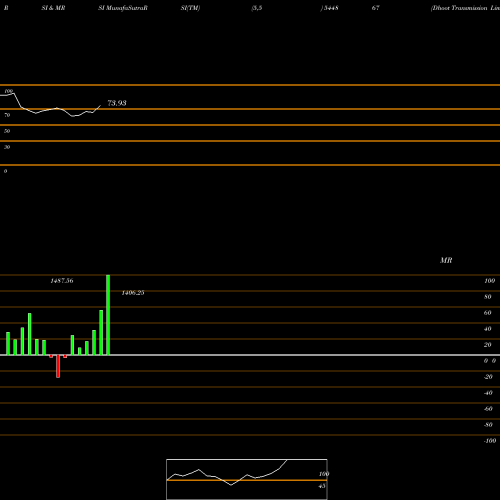This screenshot has width=500, height=500.
Task: Click the 70 level axis label
Action: coord(7,115)
